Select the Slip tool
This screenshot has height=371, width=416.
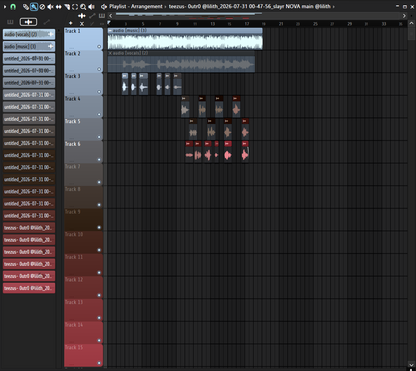tap(59, 7)
